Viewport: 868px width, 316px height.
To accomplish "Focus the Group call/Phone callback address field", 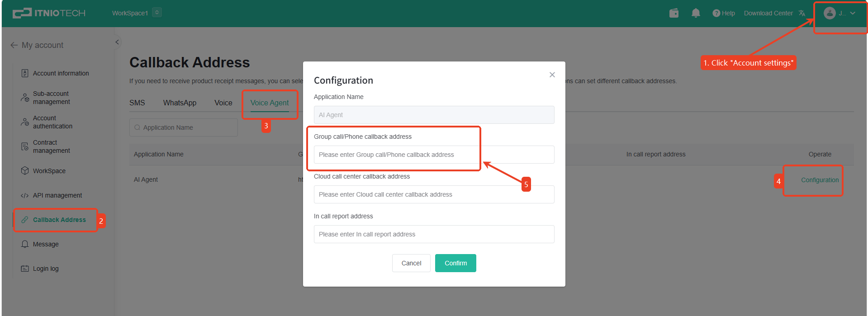I will coord(434,155).
